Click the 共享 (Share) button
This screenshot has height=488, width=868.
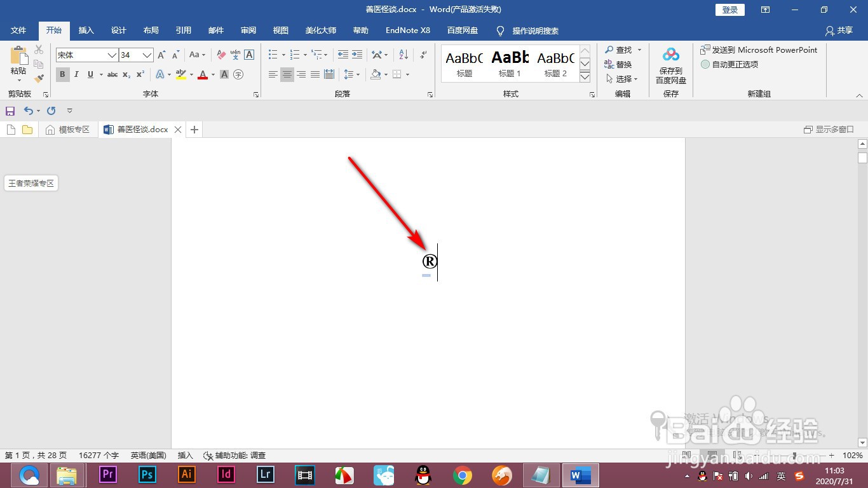pos(839,30)
